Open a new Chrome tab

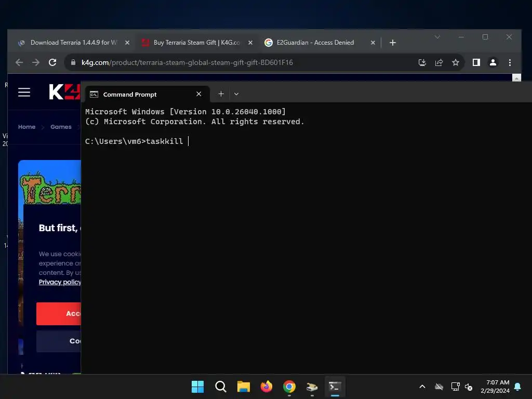point(393,43)
